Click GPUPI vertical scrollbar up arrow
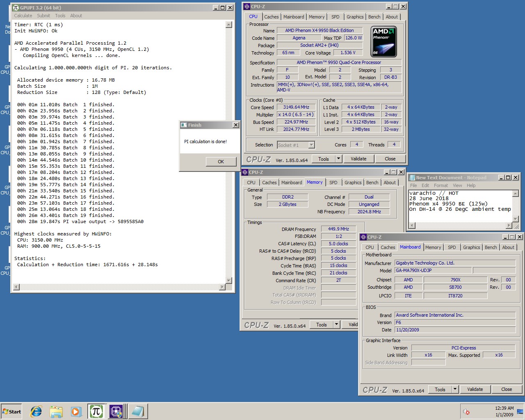This screenshot has width=525, height=420. pyautogui.click(x=229, y=25)
